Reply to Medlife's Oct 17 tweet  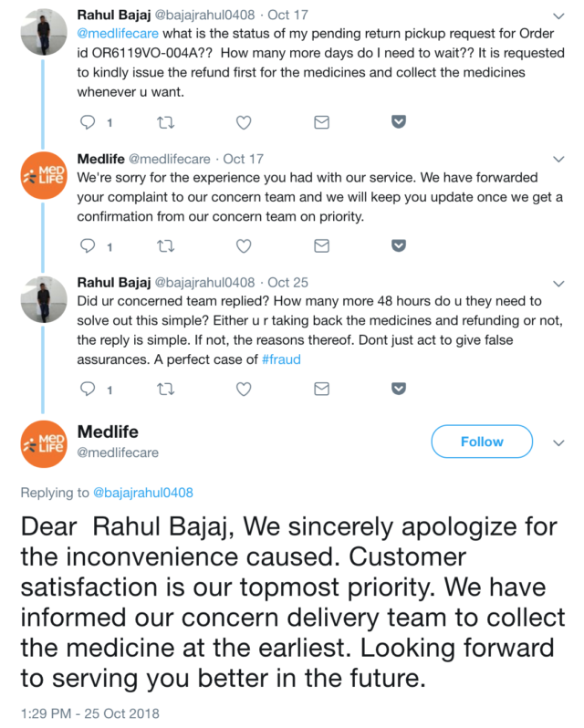(x=89, y=246)
